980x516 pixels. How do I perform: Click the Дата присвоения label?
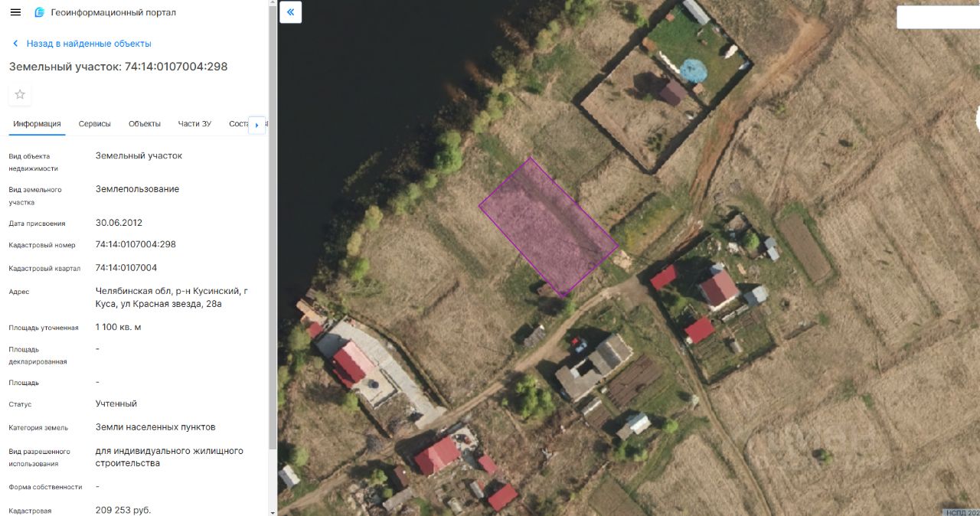(x=37, y=224)
